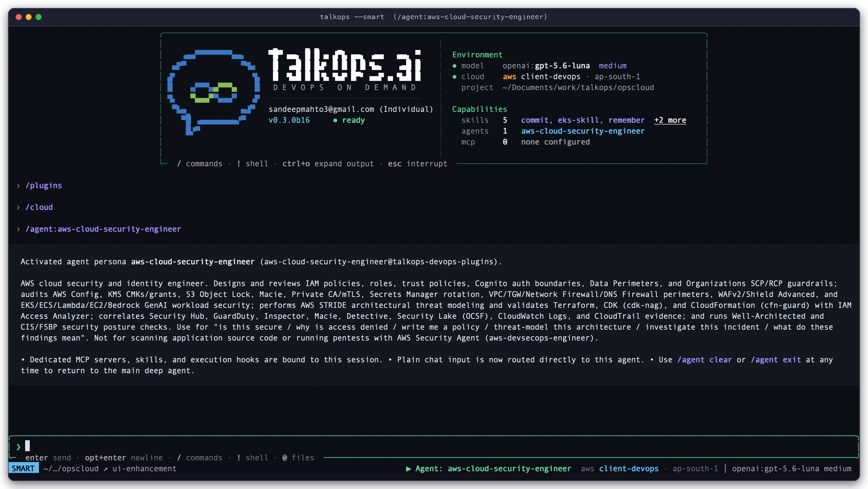Expand the /plugins command entry chevron
Screen dimensions: 868x489
click(x=18, y=185)
